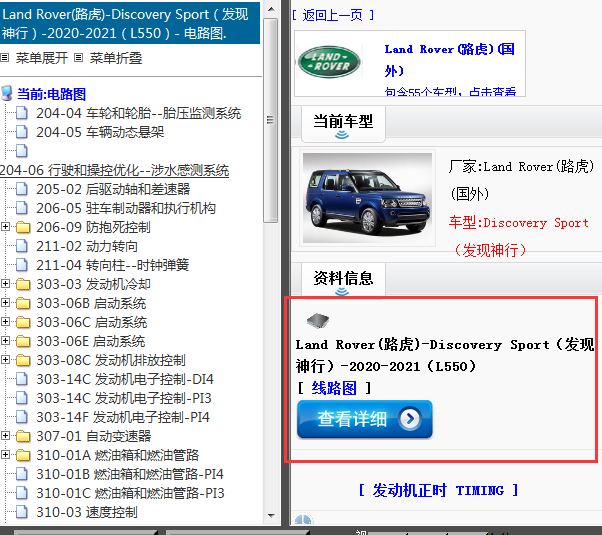Click the 包含55个车型 link text
Screen dimensions: 602x535
tap(450, 92)
